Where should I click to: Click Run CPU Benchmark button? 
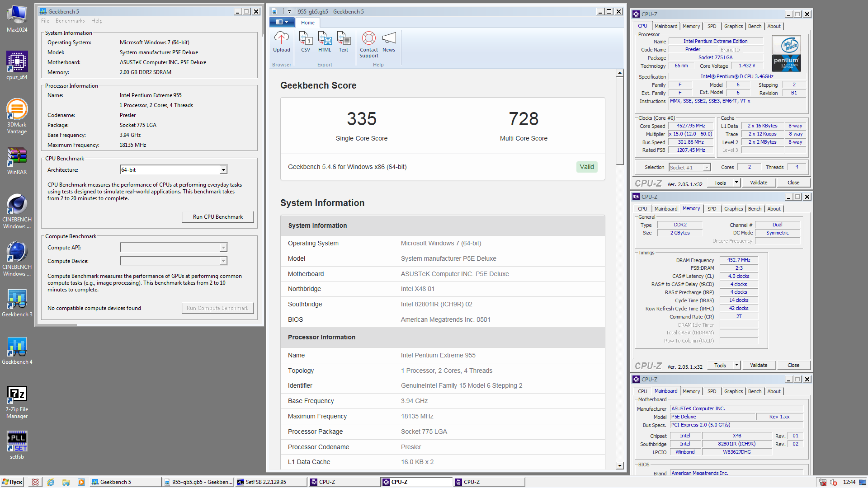coord(217,217)
